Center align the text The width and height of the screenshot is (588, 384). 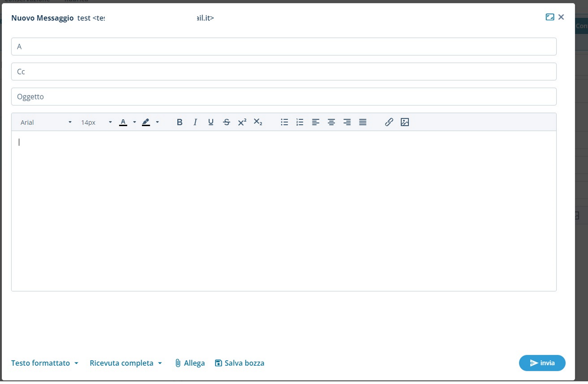(x=331, y=122)
